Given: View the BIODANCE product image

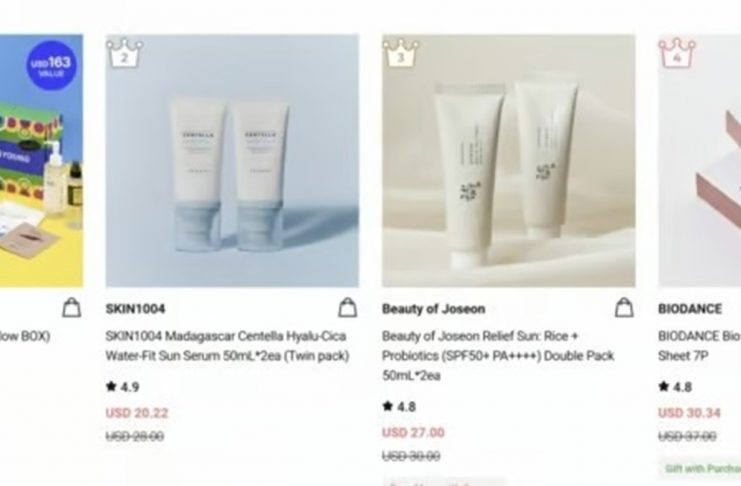Looking at the screenshot, I should click(x=699, y=161).
